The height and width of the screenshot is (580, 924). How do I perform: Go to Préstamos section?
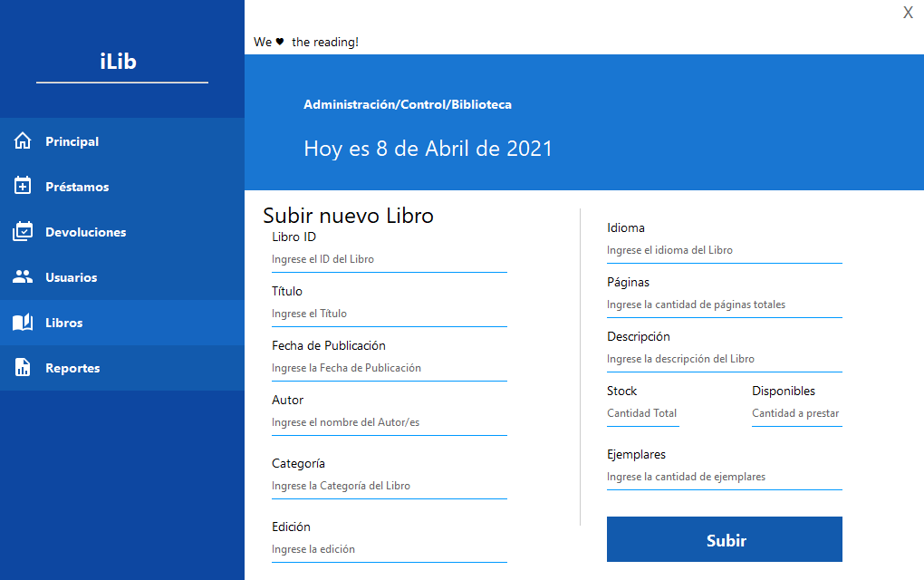pyautogui.click(x=122, y=187)
